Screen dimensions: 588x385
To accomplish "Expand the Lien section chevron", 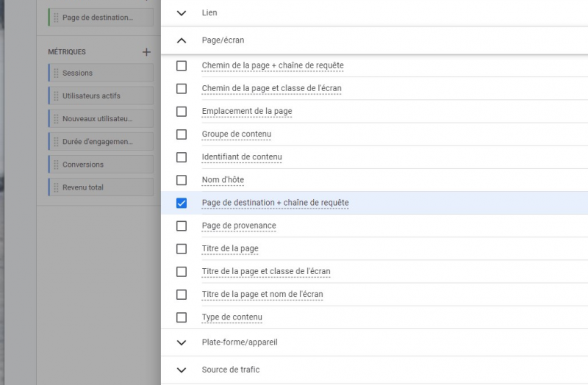I will click(182, 13).
